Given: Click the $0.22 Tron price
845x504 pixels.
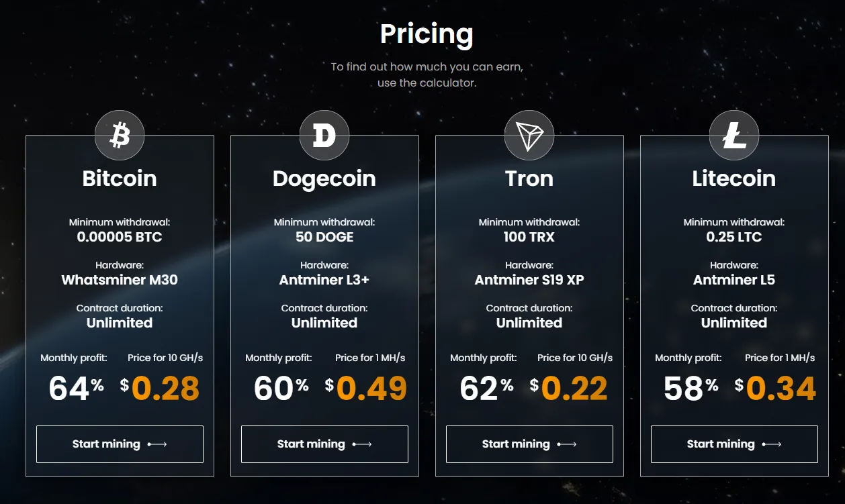Looking at the screenshot, I should point(569,389).
